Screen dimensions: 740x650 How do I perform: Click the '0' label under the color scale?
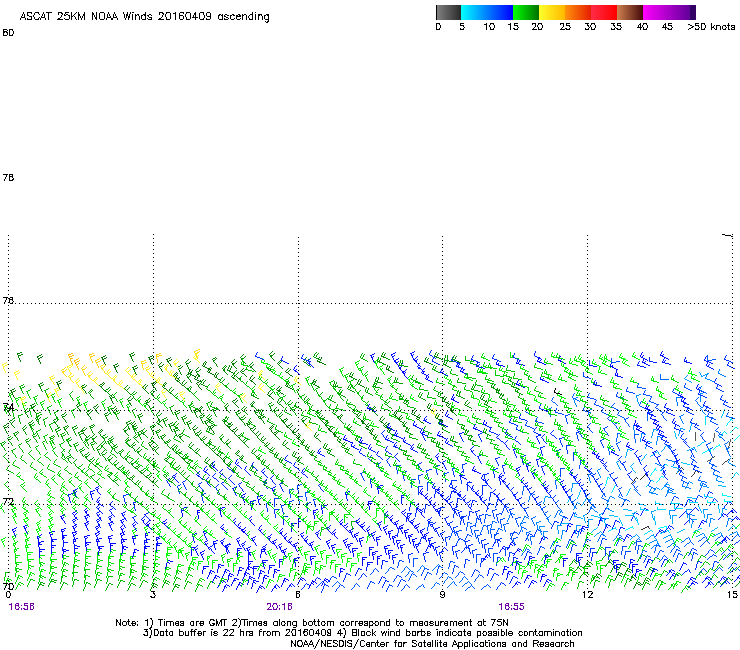coord(438,27)
